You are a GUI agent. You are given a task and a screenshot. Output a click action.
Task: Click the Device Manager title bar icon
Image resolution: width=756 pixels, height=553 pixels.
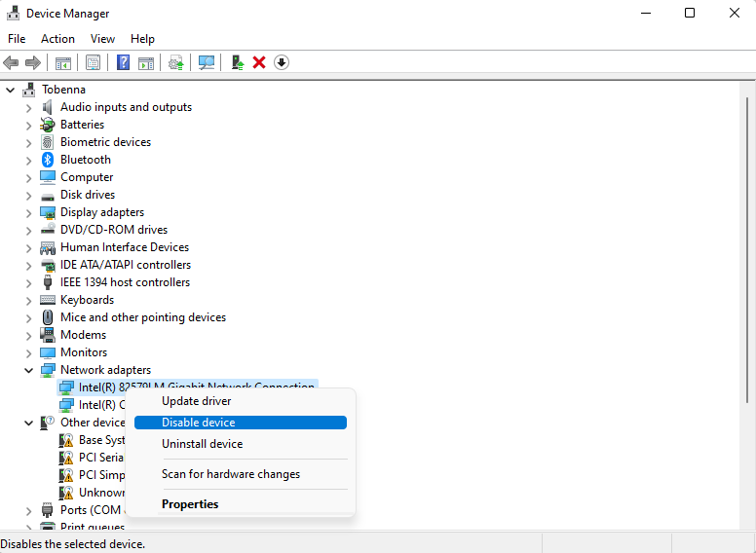[13, 13]
